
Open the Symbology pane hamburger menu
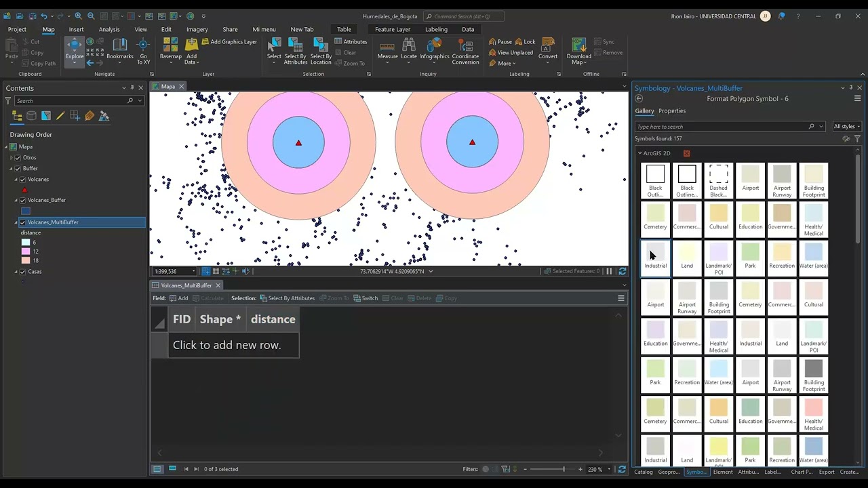857,98
